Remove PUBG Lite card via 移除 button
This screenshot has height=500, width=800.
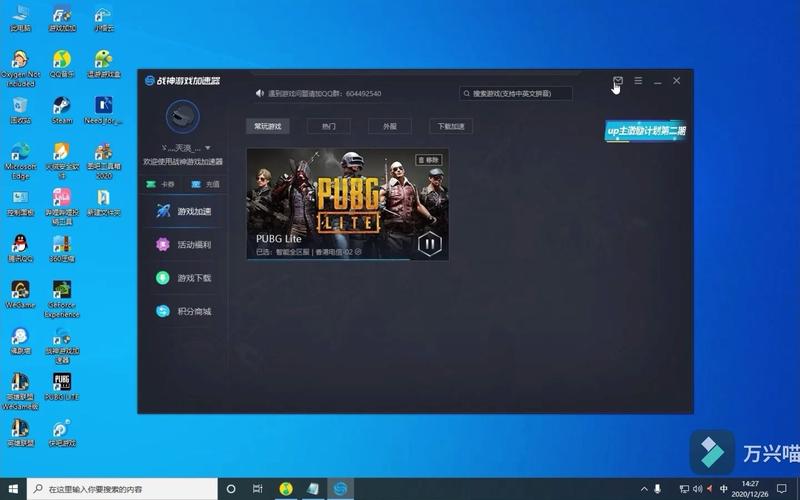point(429,160)
